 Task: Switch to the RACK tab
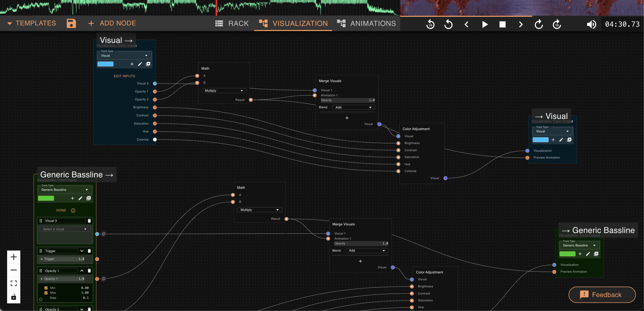[x=238, y=23]
